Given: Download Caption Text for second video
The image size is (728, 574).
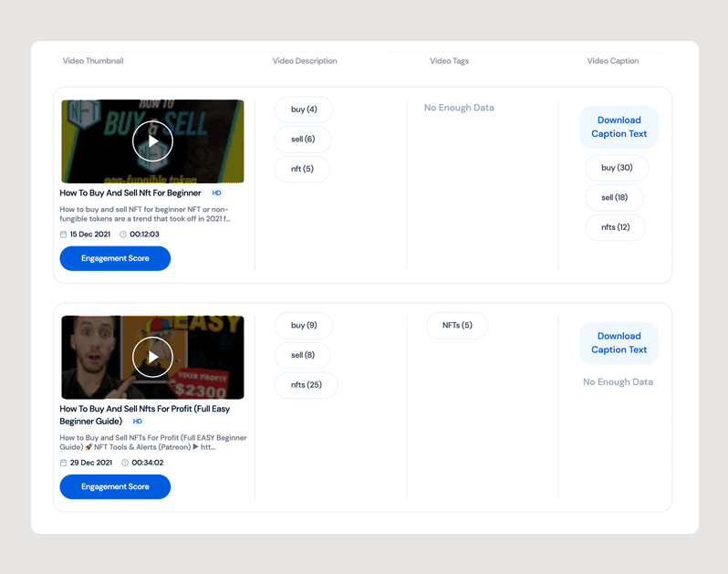Looking at the screenshot, I should (x=619, y=343).
